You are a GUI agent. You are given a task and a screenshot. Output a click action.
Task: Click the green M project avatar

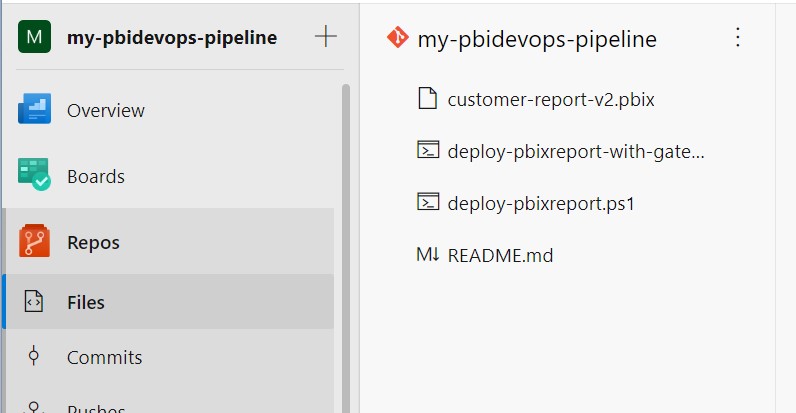click(x=35, y=37)
